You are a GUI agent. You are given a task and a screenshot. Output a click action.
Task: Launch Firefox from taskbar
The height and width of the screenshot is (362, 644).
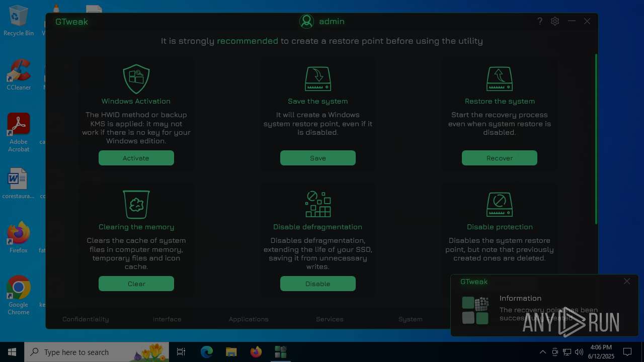(256, 352)
